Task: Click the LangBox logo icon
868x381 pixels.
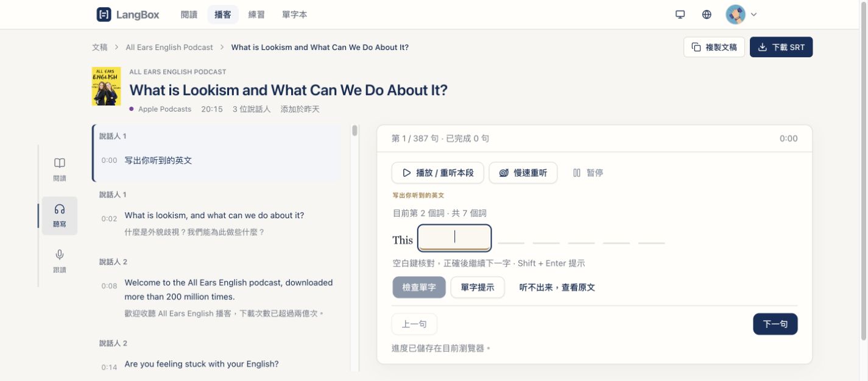Action: [104, 15]
